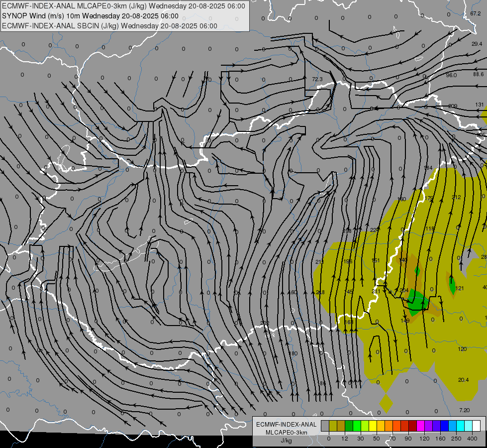
Task: Select the sky blue legend swatch
Action: [x=452, y=426]
